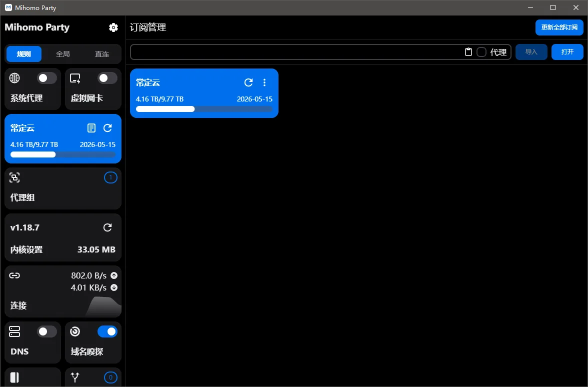Refresh the main 常定云 subscription card
588x387 pixels.
pyautogui.click(x=248, y=82)
